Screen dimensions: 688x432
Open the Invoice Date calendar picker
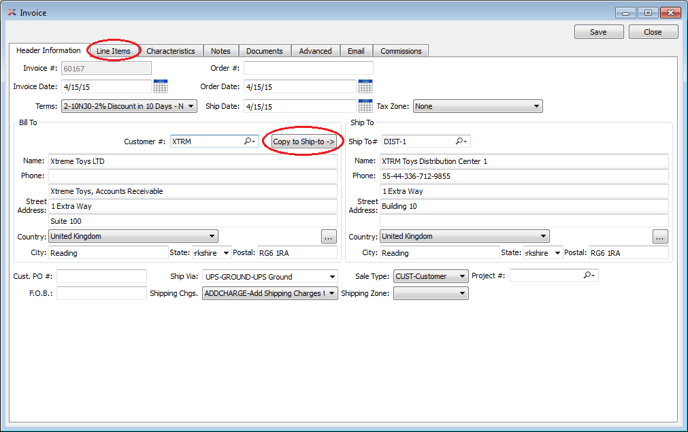(160, 87)
